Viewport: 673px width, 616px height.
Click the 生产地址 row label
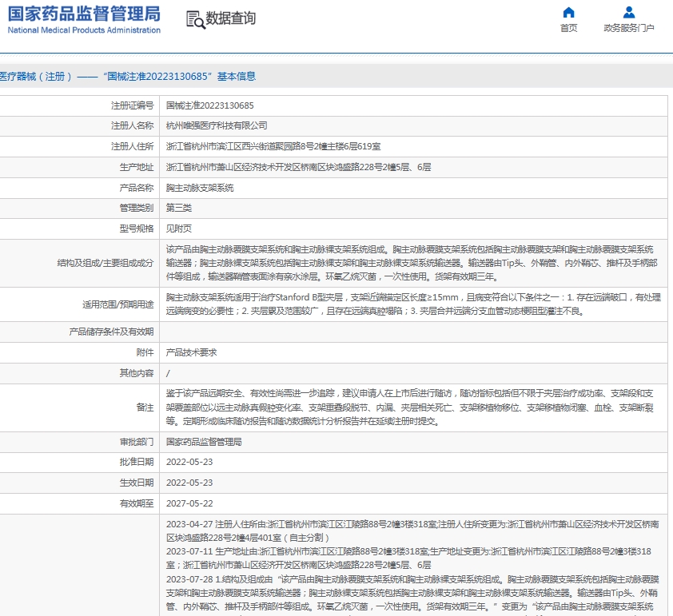pos(137,167)
